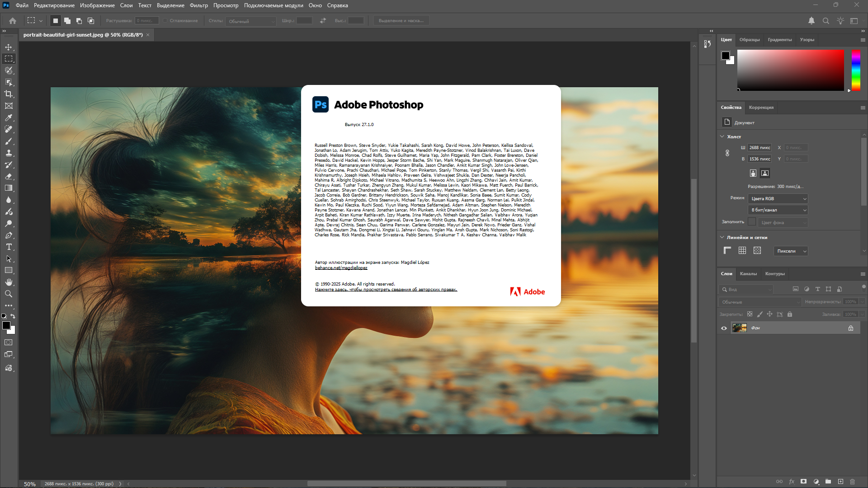Screen dimensions: 868x488
Task: Click the rainbow hue slider strip
Action: (x=856, y=70)
